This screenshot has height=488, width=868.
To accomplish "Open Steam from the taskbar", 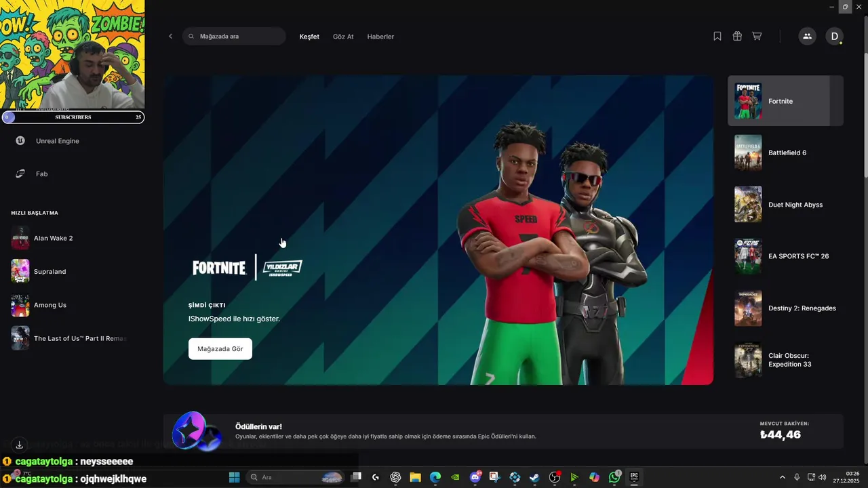I will pos(534,477).
